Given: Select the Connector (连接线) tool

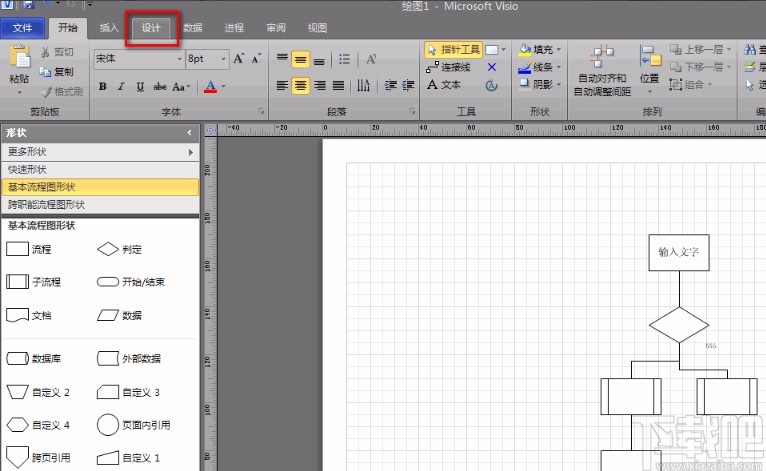Looking at the screenshot, I should [x=448, y=67].
